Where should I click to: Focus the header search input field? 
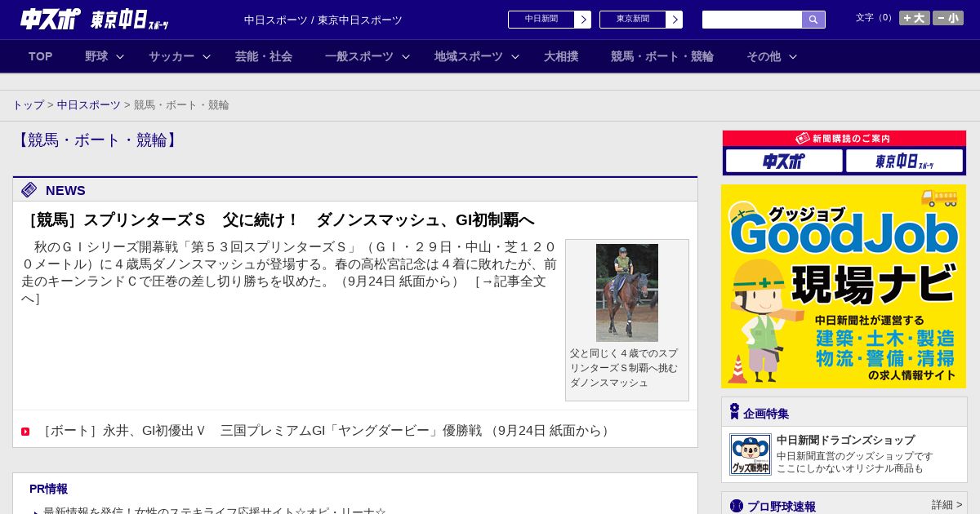coord(752,20)
